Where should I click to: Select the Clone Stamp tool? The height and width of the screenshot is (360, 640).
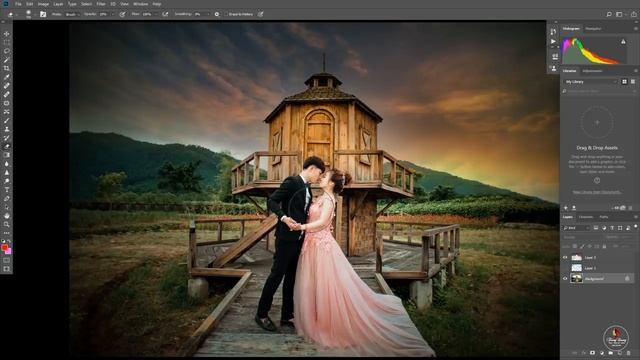[7, 129]
